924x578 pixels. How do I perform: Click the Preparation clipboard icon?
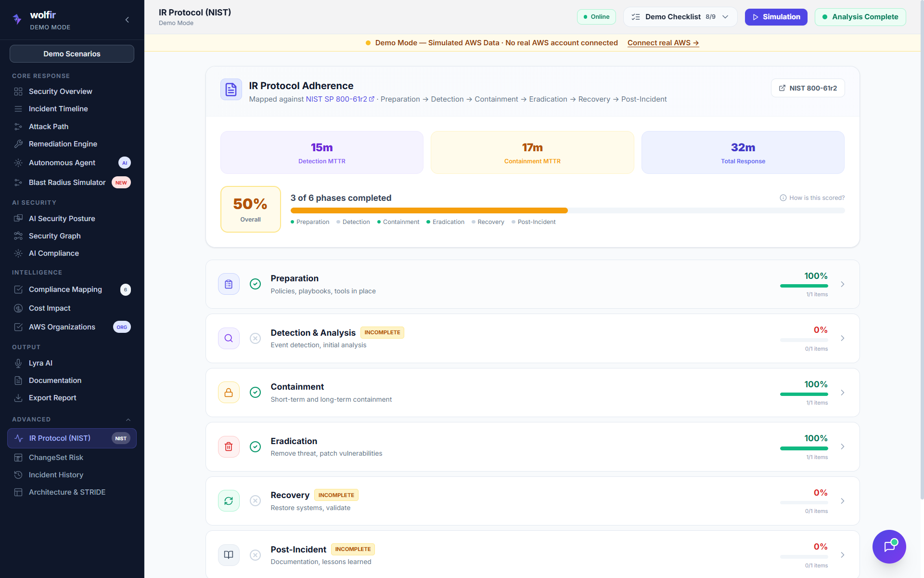pos(229,284)
